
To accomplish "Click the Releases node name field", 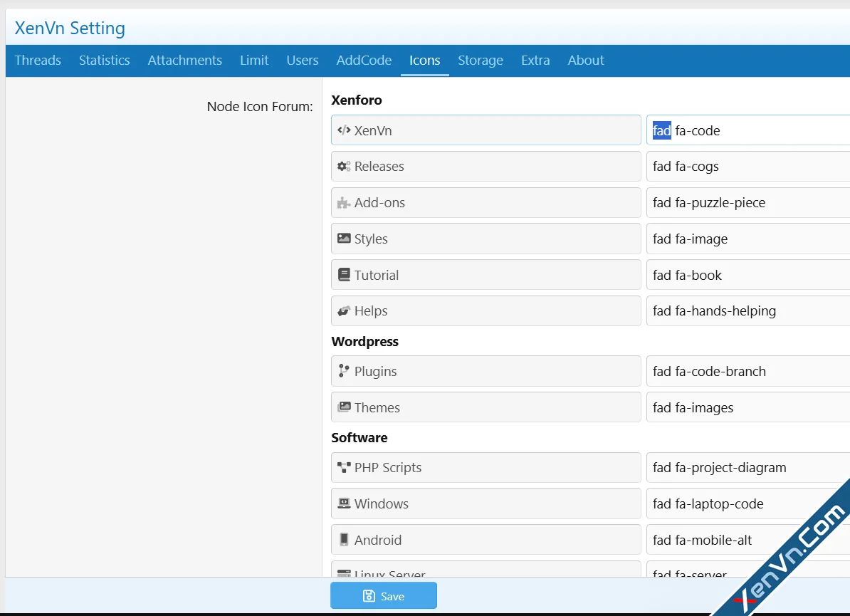I will click(x=486, y=167).
